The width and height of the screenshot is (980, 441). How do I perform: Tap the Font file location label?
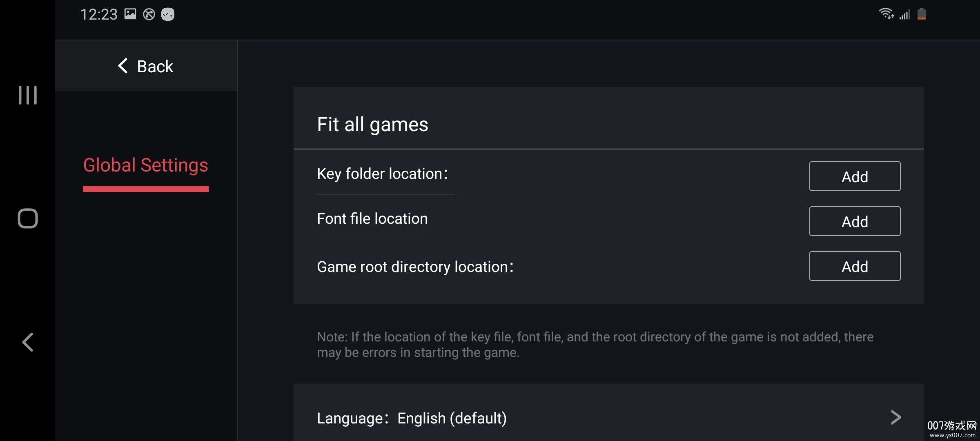[372, 219]
